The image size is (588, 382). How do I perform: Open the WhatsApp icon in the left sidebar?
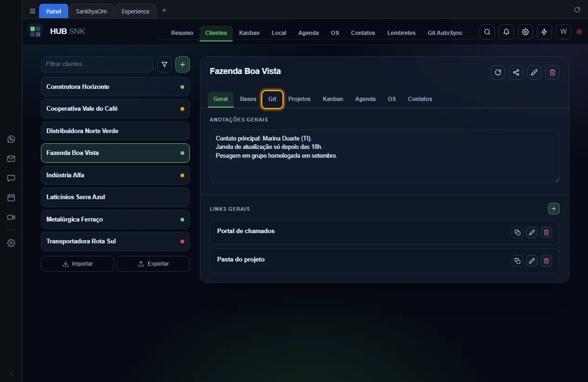[11, 139]
